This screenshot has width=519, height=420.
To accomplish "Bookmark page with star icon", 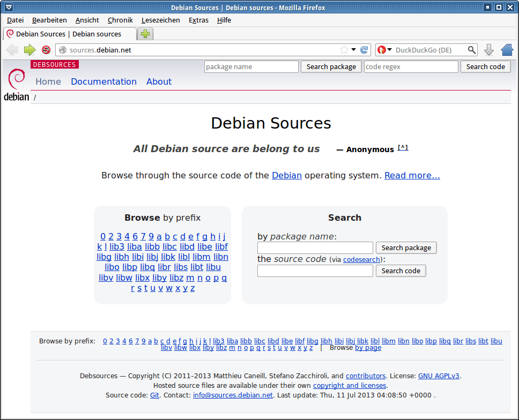I will pos(344,50).
